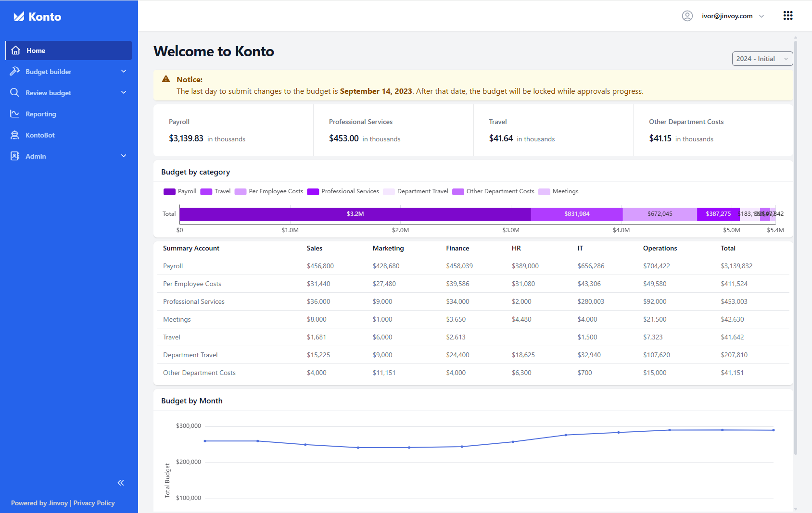Open the Privacy Policy link
Image resolution: width=812 pixels, height=513 pixels.
(94, 503)
